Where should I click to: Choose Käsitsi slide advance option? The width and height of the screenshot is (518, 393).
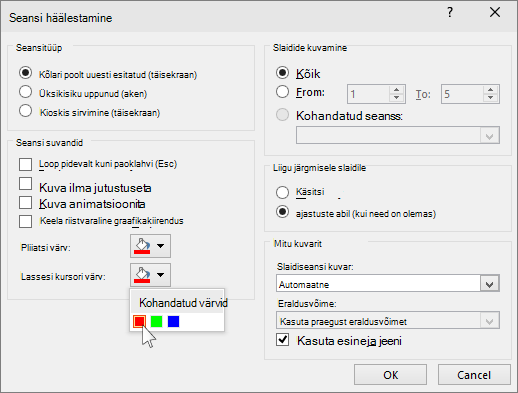coord(282,192)
